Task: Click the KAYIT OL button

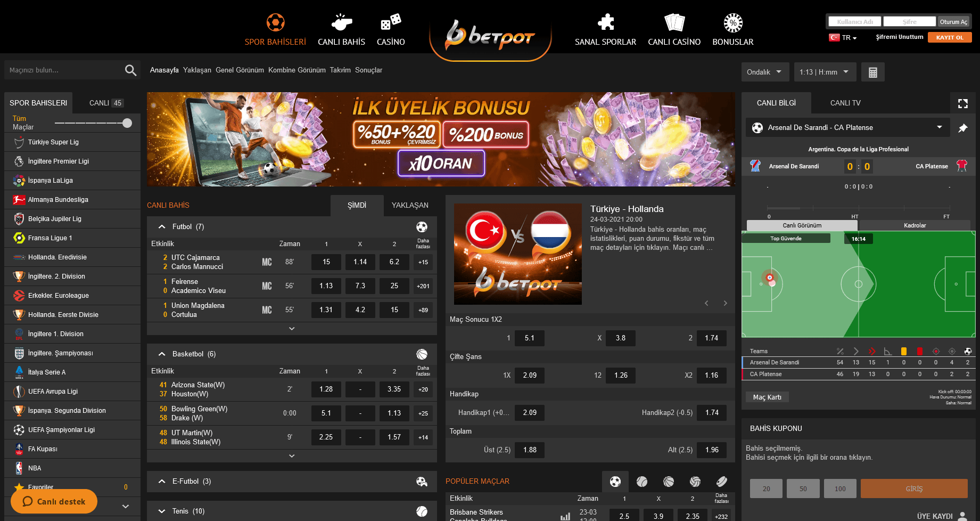Action: click(950, 37)
